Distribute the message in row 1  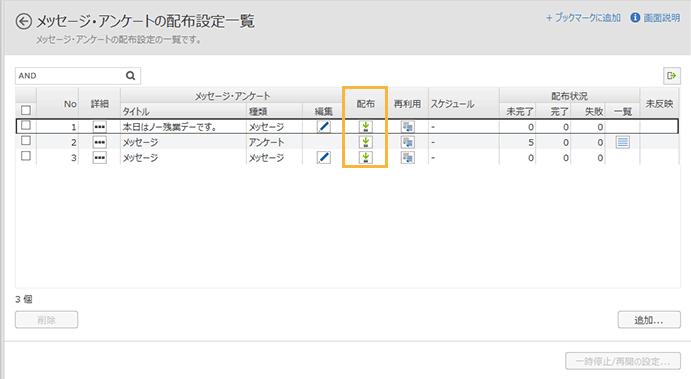365,127
